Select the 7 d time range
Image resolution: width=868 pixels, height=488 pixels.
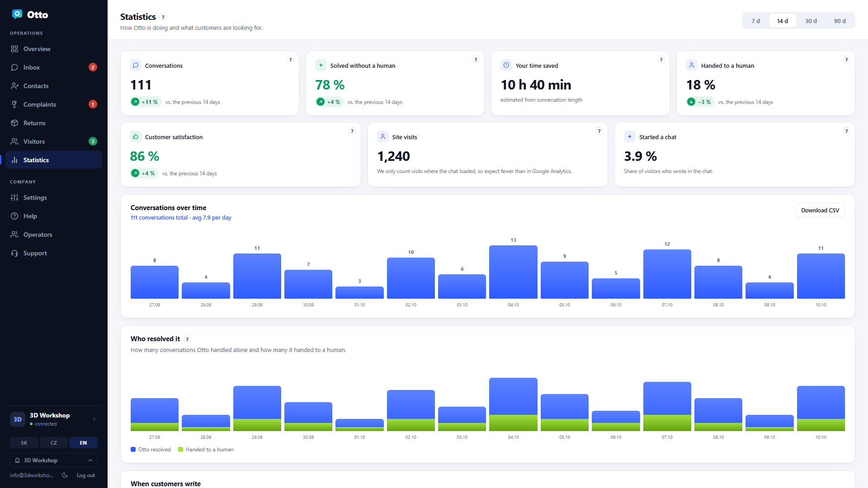pos(755,21)
